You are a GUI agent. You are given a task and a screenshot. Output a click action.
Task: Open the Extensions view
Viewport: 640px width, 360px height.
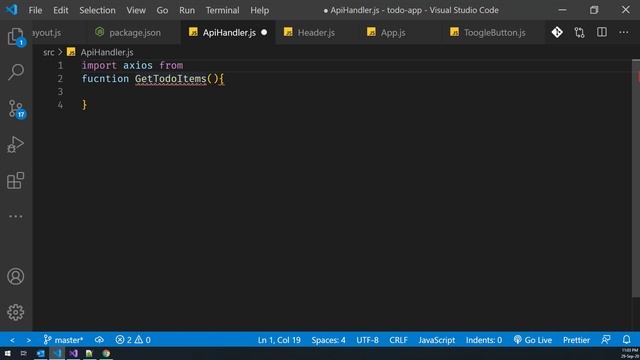click(16, 180)
